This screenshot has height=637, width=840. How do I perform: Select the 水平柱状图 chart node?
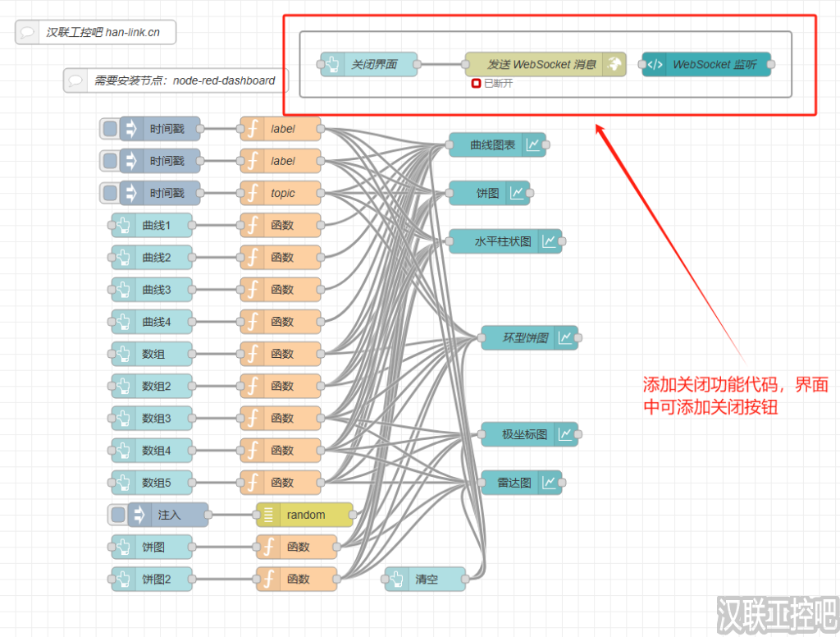(502, 242)
